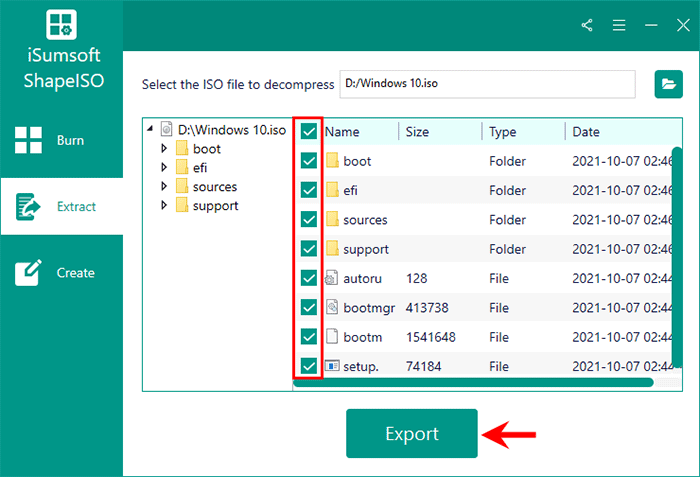This screenshot has width=700, height=477.
Task: Click the bootm blank file icon
Action: coord(332,336)
